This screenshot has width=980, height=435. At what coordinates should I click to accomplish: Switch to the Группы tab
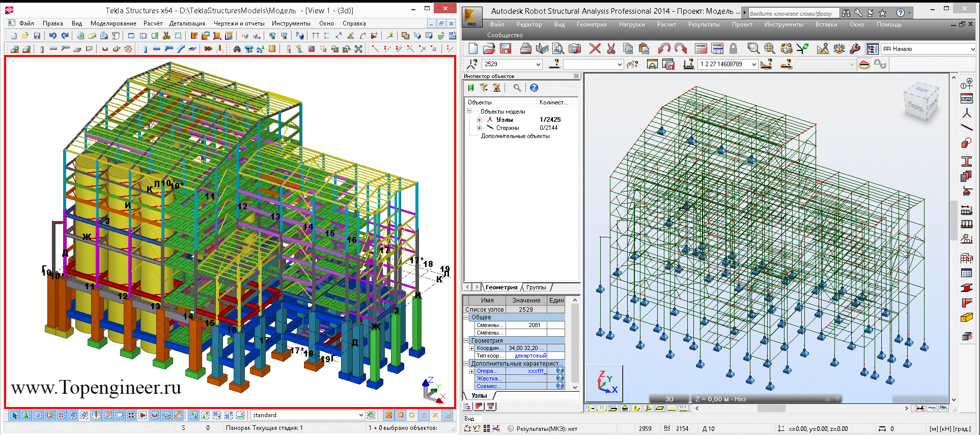(x=536, y=287)
